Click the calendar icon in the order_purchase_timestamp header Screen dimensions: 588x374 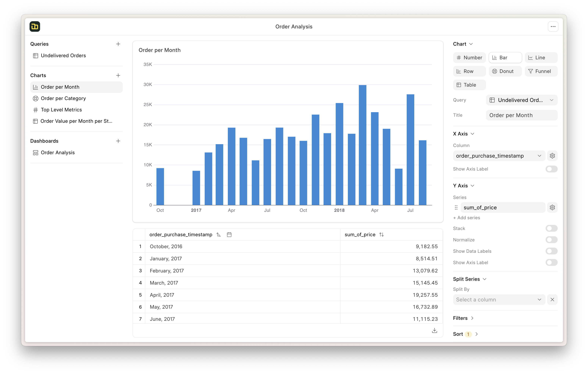tap(229, 235)
